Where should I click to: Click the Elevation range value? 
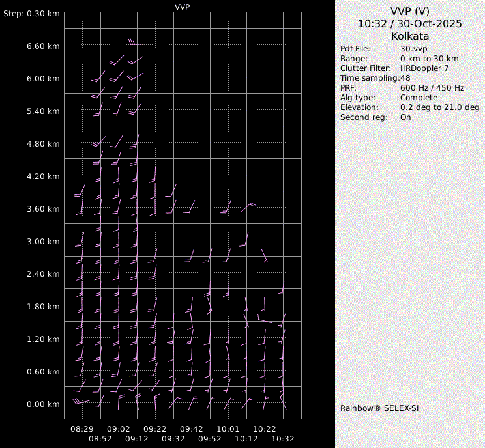[x=439, y=107]
